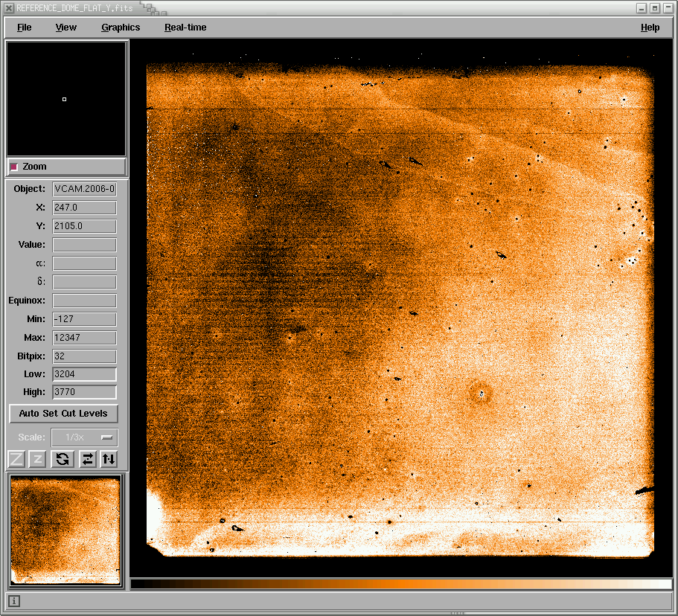
Task: Click the black zoom preview window
Action: pos(66,99)
